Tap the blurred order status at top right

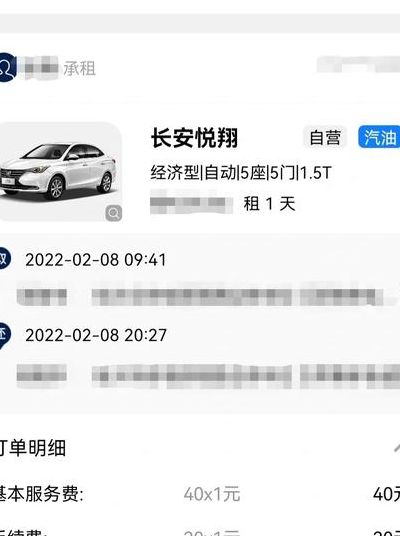point(358,65)
